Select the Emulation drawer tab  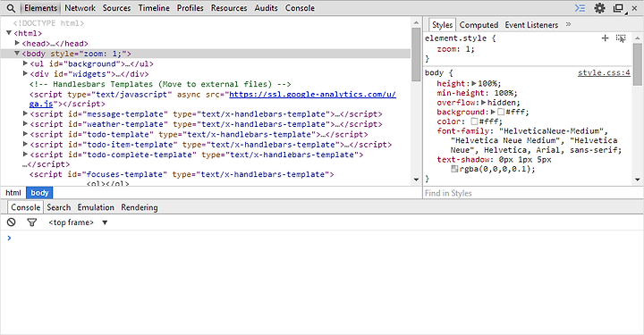coord(96,207)
